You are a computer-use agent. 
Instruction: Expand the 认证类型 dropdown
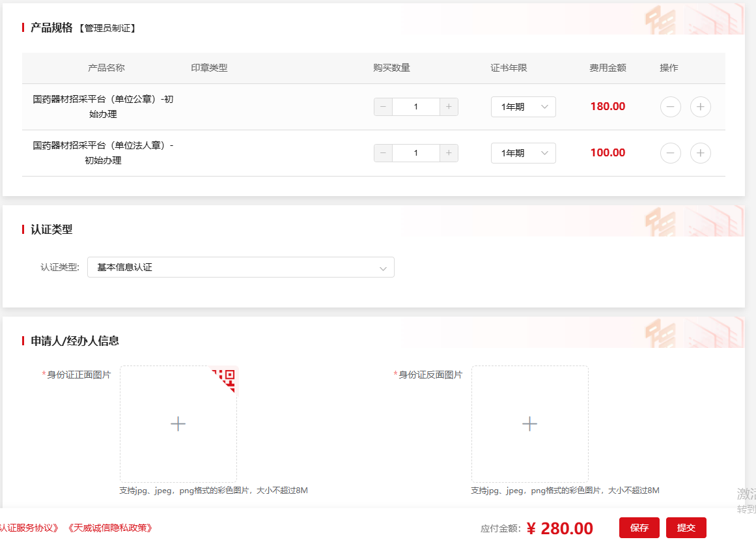pyautogui.click(x=240, y=267)
